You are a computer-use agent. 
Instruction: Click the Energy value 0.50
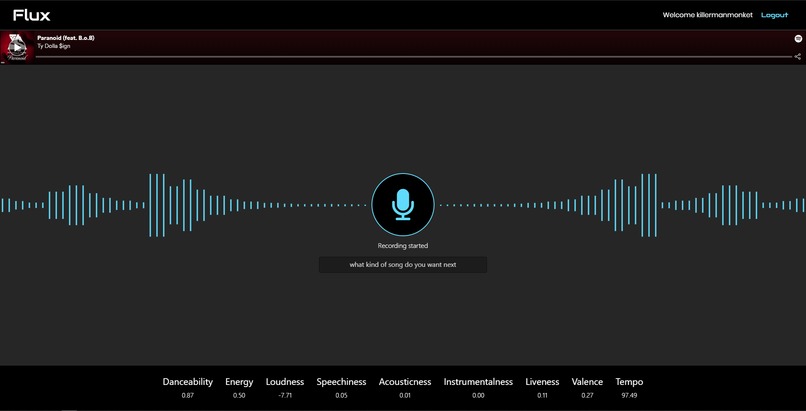239,396
